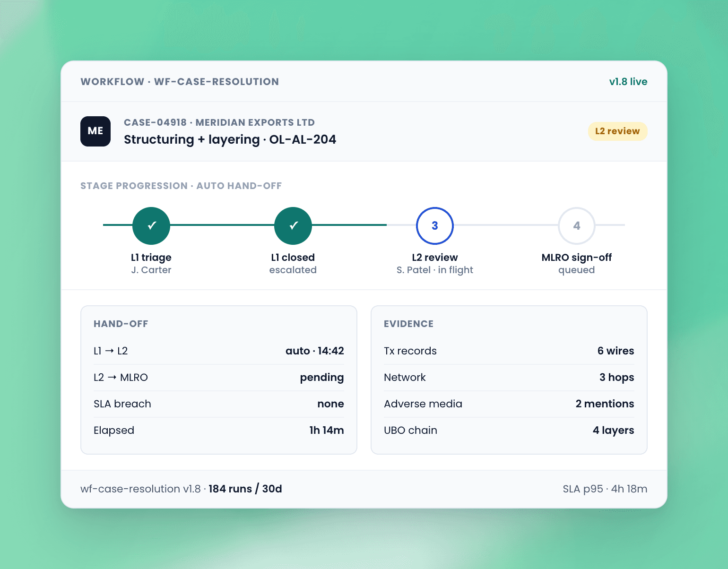The image size is (728, 569).
Task: Click the 1h 14m elapsed value
Action: (327, 430)
